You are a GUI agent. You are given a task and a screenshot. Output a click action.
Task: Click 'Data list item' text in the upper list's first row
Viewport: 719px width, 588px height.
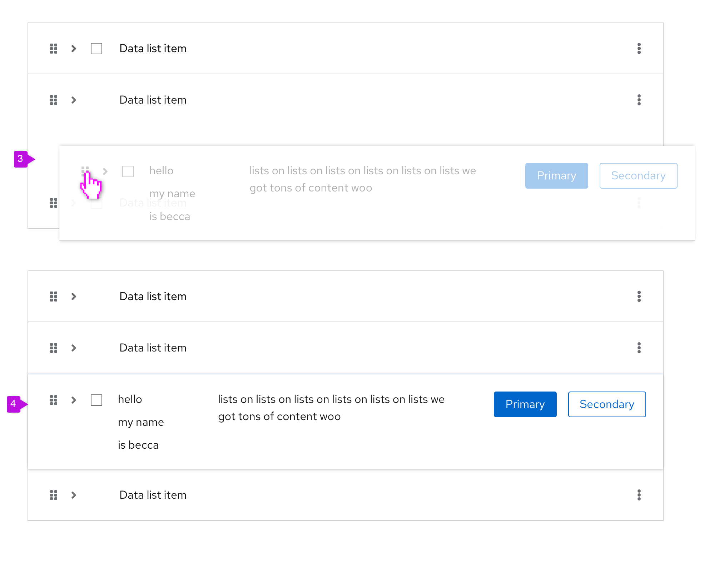153,49
